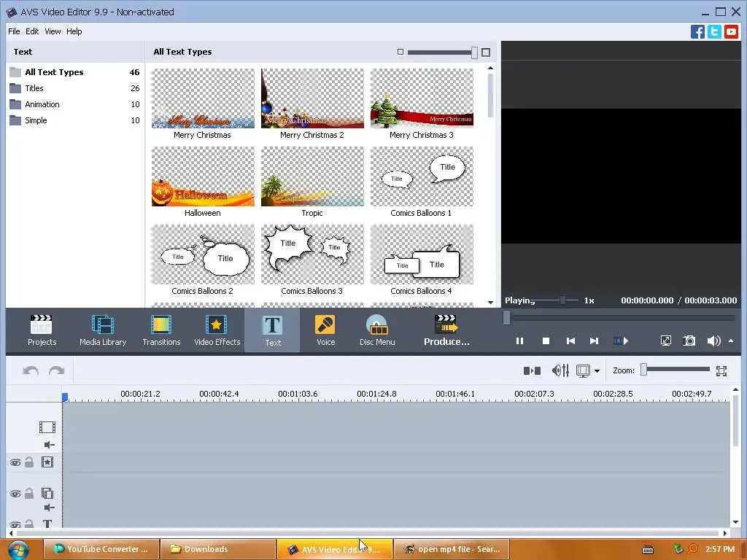Open the Facebook link icon

(x=697, y=32)
